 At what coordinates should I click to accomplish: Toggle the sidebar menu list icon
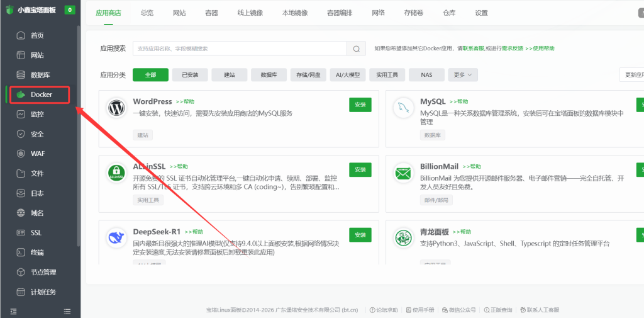[67, 311]
